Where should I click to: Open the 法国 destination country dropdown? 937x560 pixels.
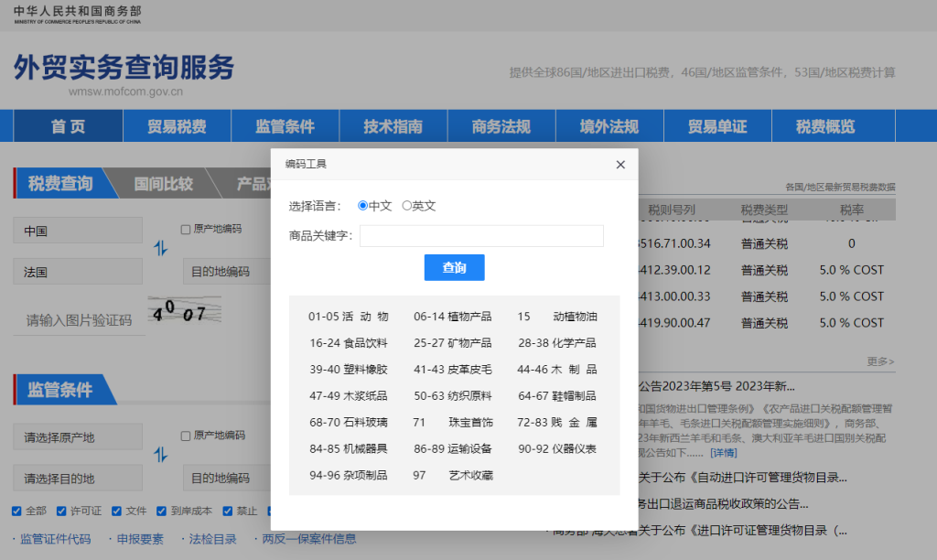78,272
